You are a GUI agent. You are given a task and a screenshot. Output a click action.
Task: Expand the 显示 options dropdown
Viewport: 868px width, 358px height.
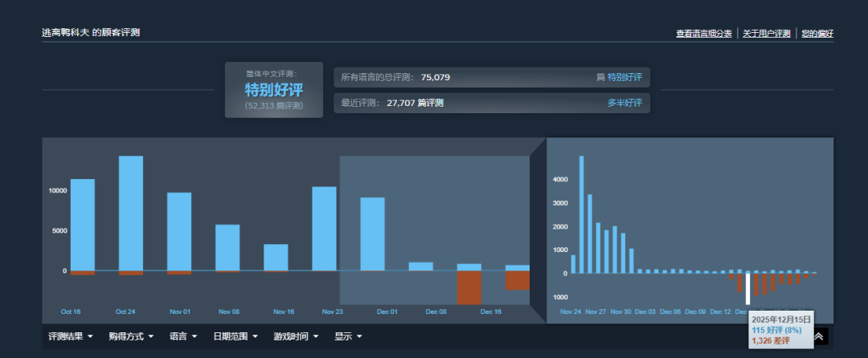[348, 336]
